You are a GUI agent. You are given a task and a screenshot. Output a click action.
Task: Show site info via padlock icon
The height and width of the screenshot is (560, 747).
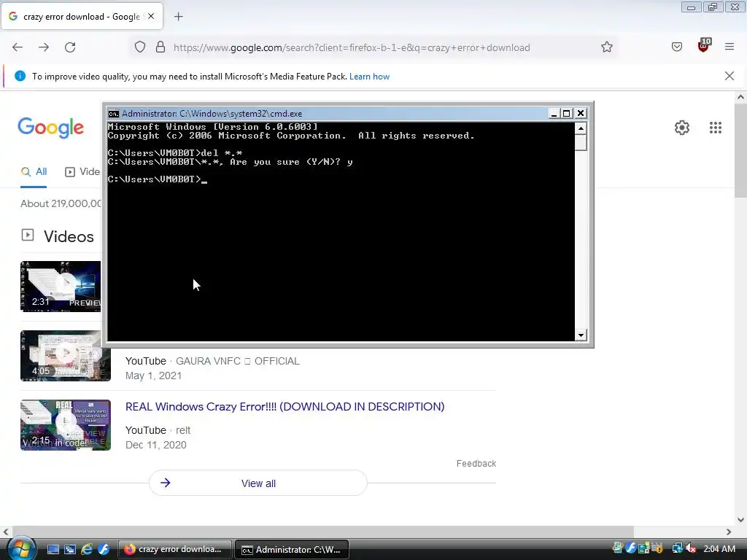pyautogui.click(x=160, y=47)
